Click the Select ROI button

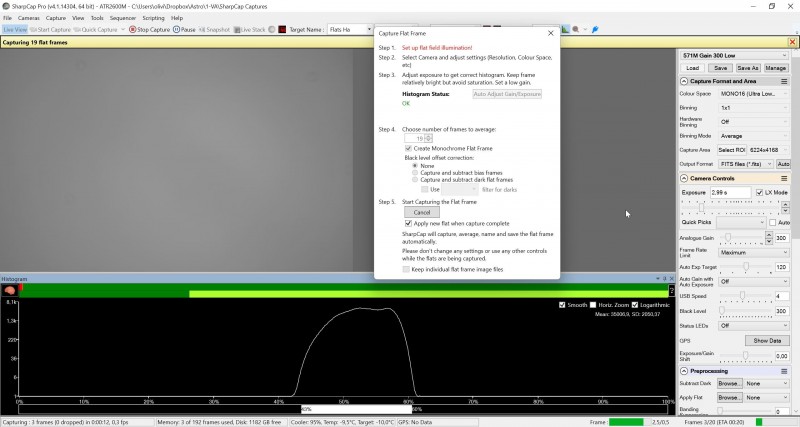coord(732,150)
